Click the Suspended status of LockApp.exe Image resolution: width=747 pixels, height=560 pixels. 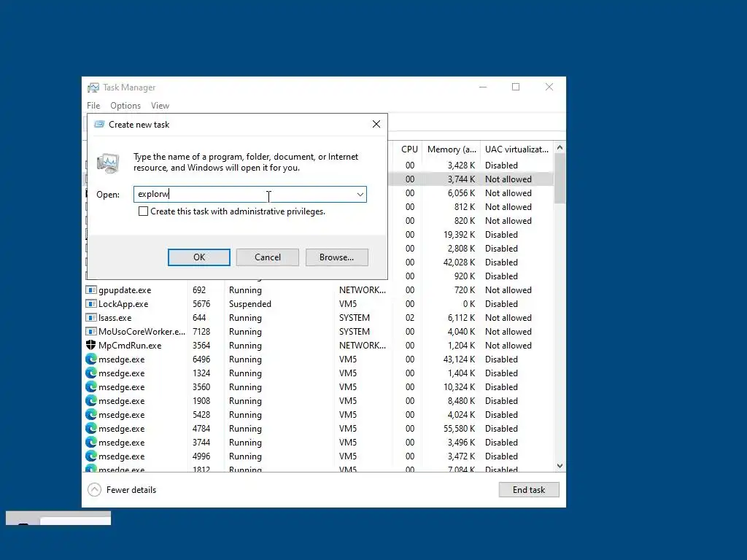[x=250, y=304]
